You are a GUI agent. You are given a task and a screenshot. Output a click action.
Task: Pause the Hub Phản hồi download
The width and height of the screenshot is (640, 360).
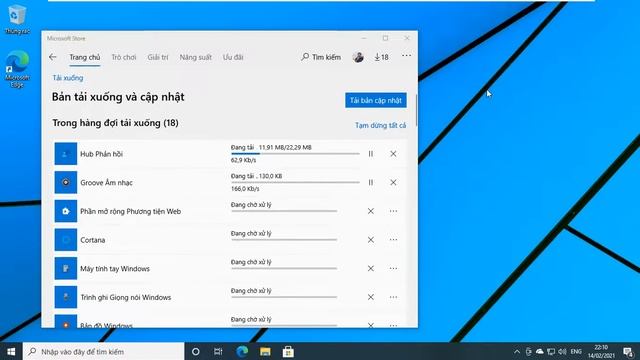[371, 154]
